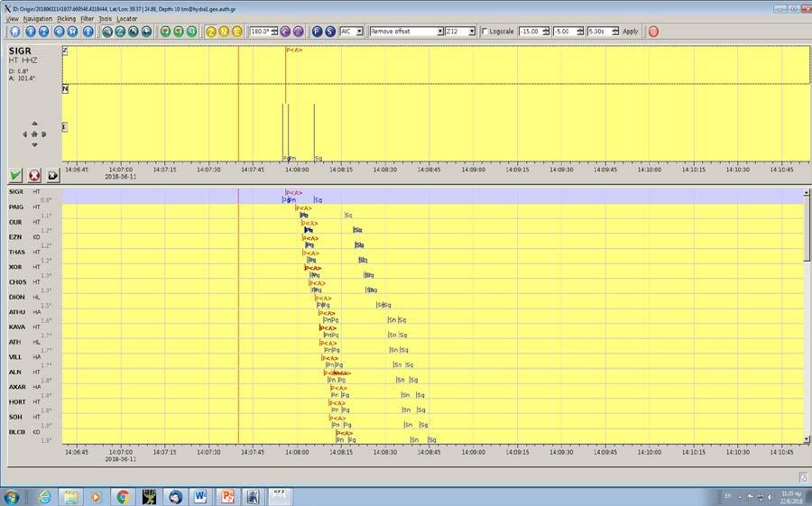Select the PAIG station row label
The height and width of the screenshot is (506, 812).
pos(16,207)
